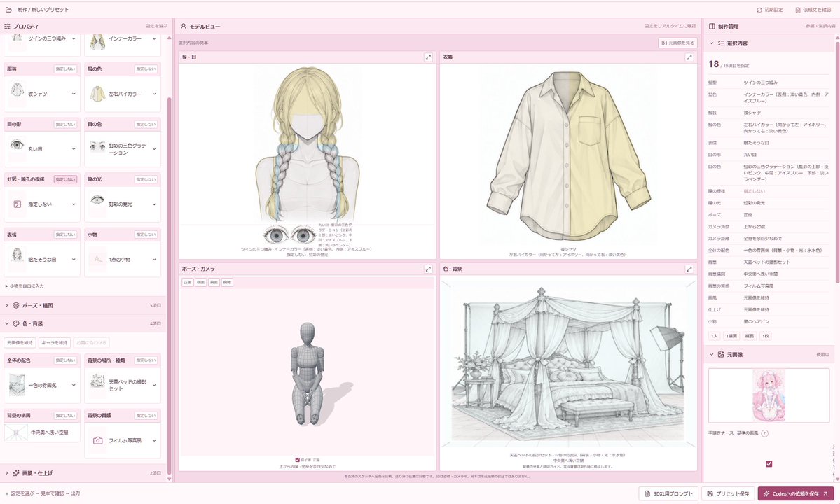This screenshot has height=504, width=840.
Task: Toggle 指定しない for 小物
Action: coord(146,234)
